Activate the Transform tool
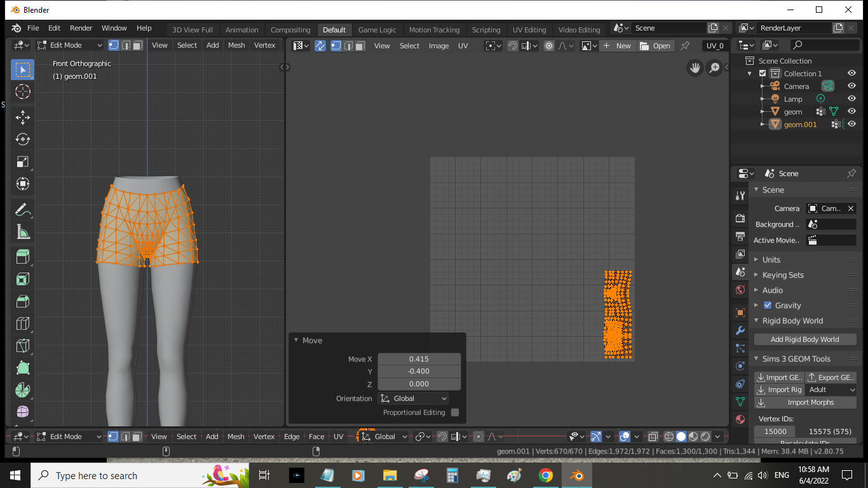 tap(22, 184)
